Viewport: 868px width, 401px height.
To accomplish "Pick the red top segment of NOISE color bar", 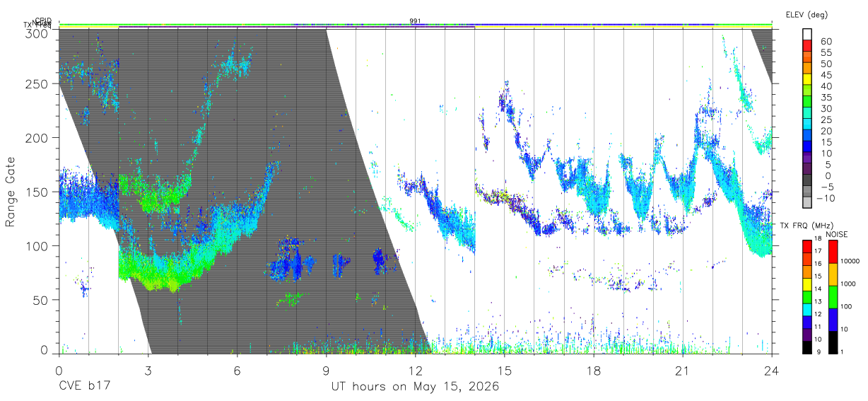I will pos(832,251).
